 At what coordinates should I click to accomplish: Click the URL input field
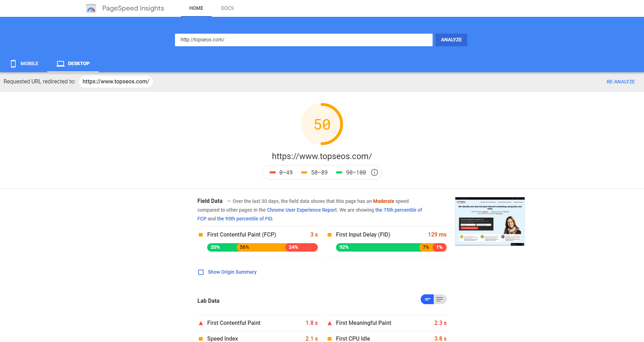(x=303, y=40)
